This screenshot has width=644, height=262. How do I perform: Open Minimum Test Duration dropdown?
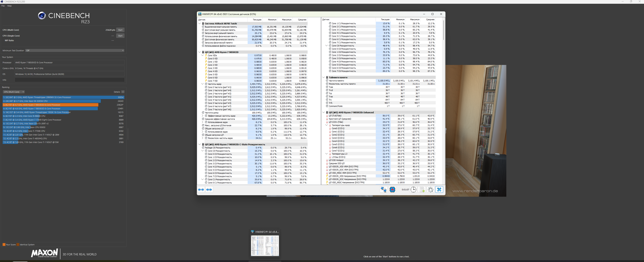point(75,51)
